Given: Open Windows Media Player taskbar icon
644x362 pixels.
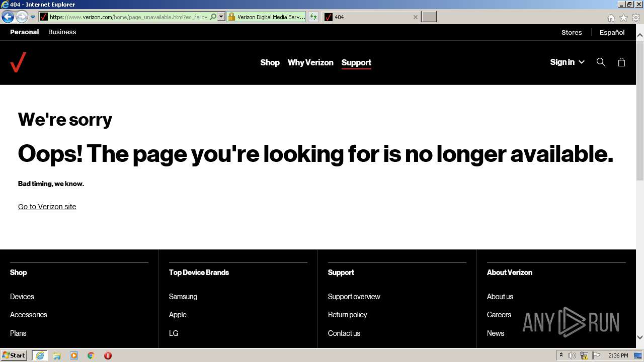Looking at the screenshot, I should 74,355.
